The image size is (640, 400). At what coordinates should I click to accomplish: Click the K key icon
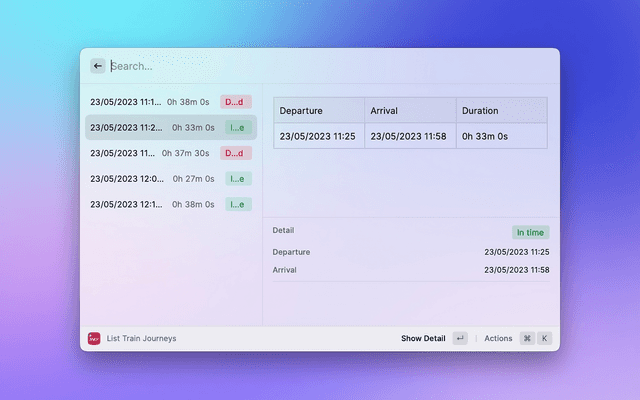(545, 338)
